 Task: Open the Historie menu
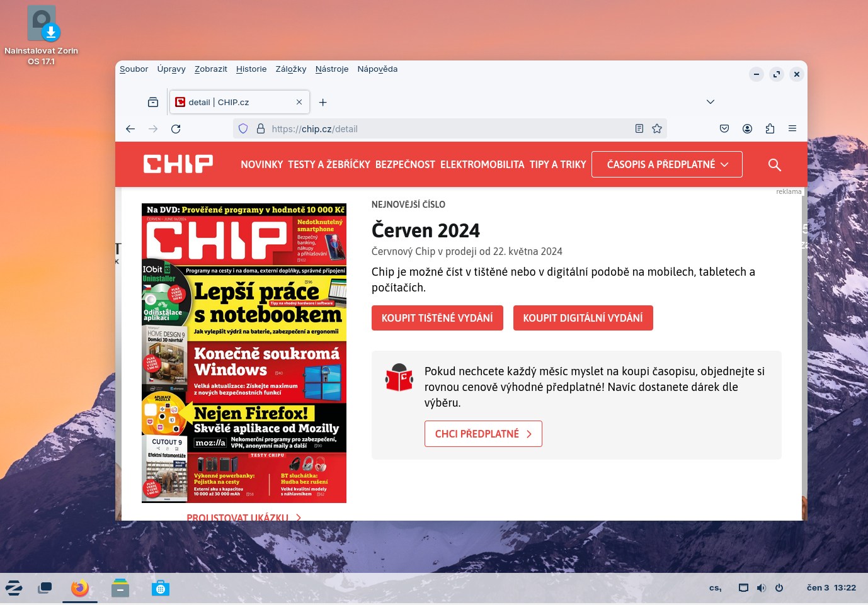tap(251, 69)
